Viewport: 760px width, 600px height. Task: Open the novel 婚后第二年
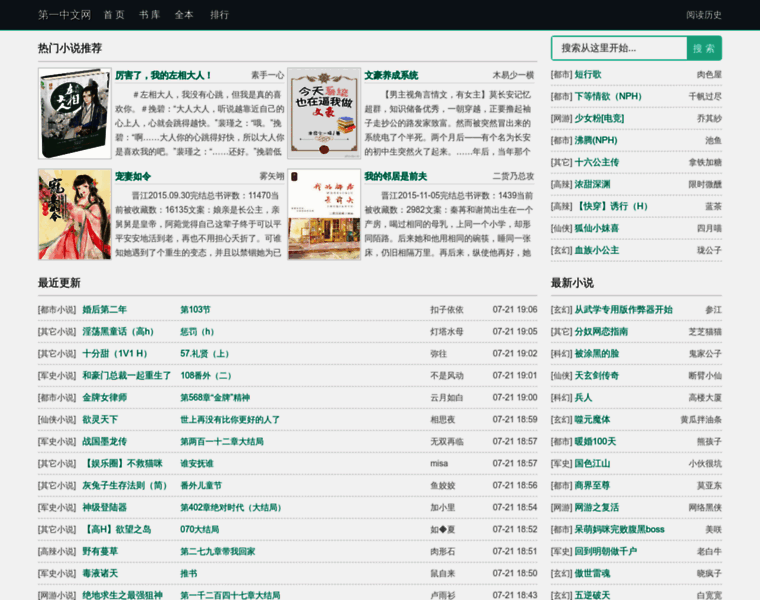pos(104,310)
